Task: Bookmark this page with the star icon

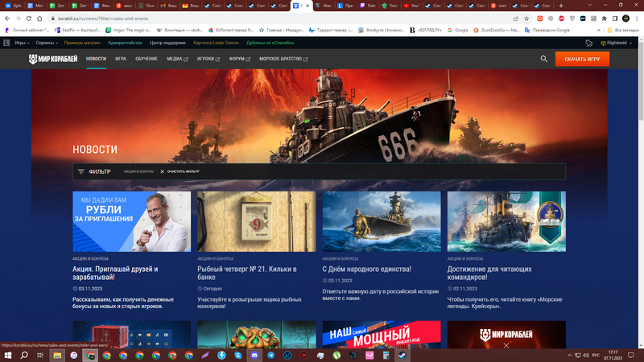Action: pos(526,19)
